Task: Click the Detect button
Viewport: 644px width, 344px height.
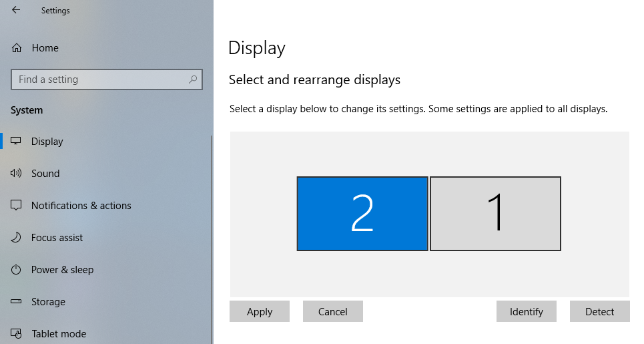Action: point(600,311)
